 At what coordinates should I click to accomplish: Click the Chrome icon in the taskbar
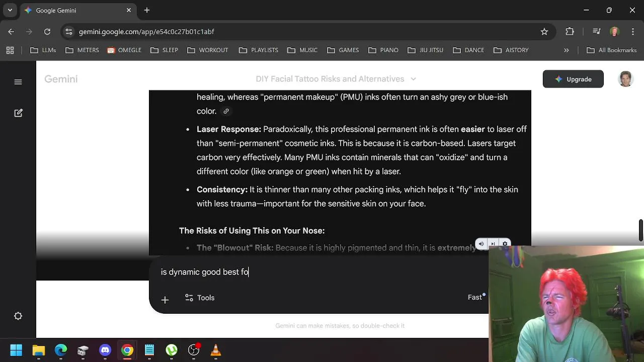point(127,350)
